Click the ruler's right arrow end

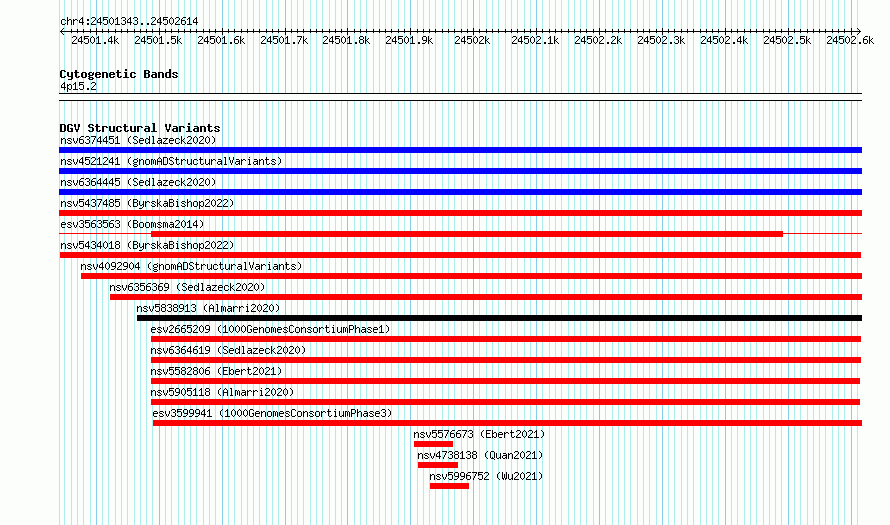coord(858,32)
